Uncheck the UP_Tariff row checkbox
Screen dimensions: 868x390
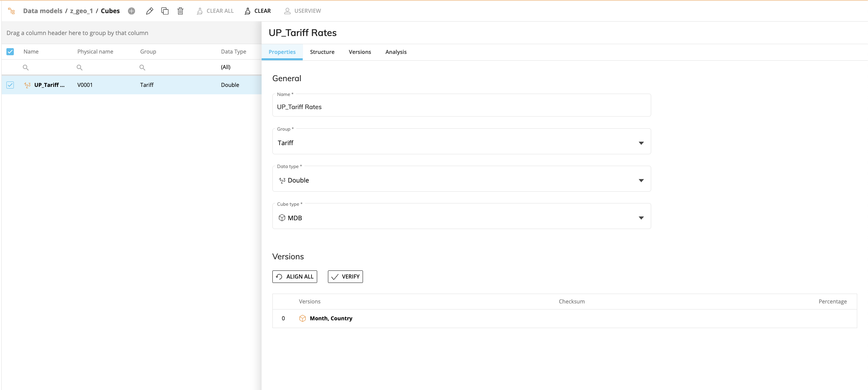[10, 85]
